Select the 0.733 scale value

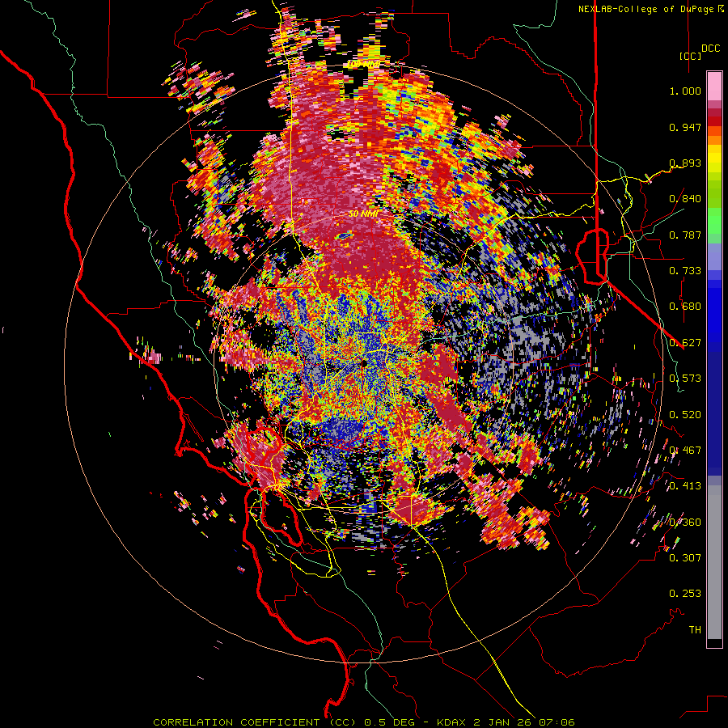pyautogui.click(x=685, y=271)
